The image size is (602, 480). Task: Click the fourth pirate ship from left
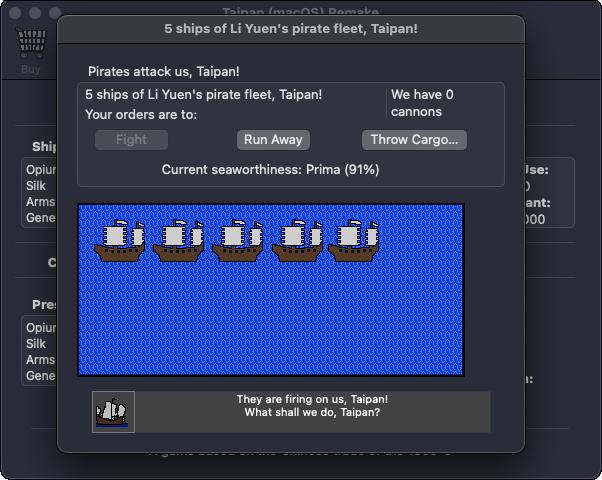point(297,241)
